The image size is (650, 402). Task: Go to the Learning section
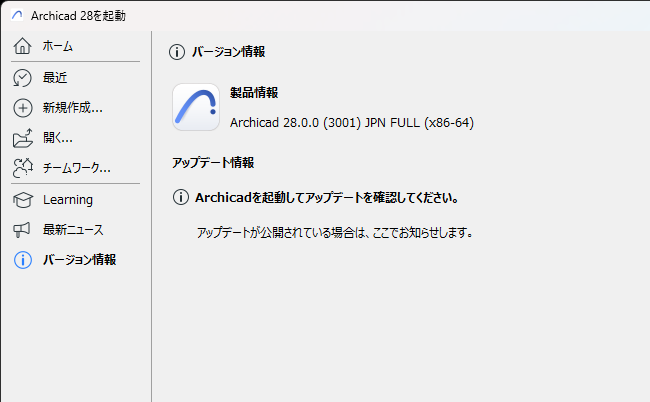68,199
